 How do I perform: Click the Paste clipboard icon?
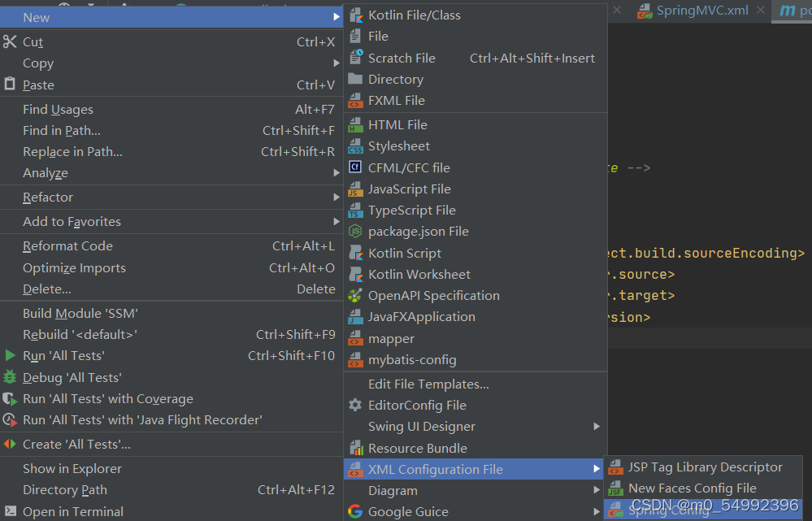(10, 84)
